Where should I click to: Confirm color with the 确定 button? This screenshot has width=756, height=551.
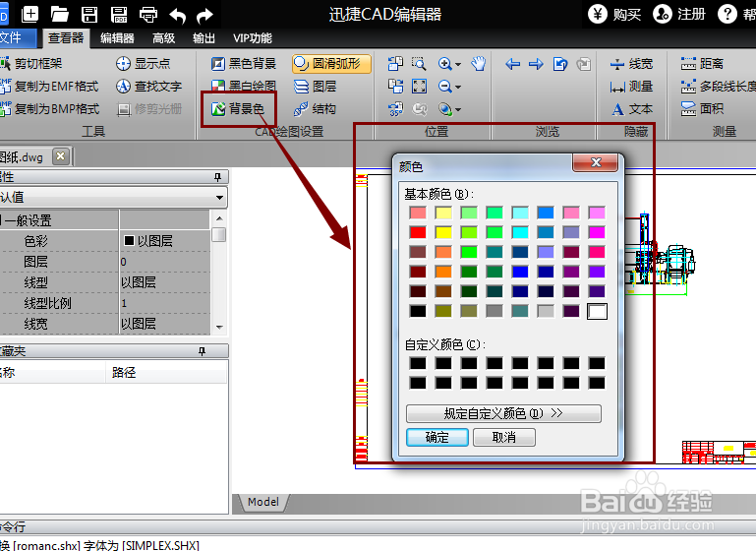pos(437,438)
